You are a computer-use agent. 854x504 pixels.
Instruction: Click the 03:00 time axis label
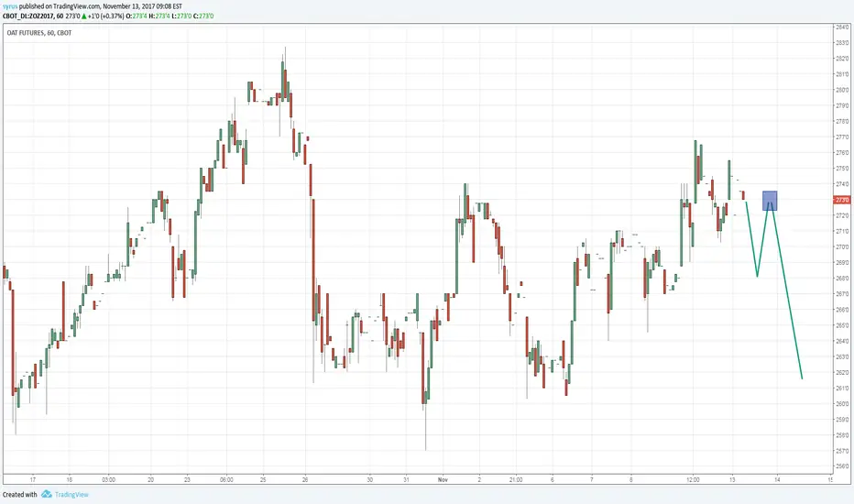click(108, 480)
